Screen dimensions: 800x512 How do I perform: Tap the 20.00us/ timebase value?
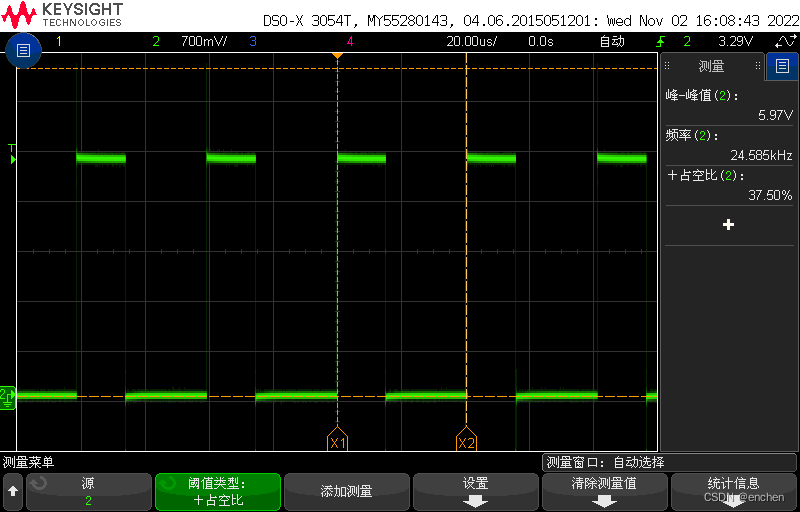[471, 41]
